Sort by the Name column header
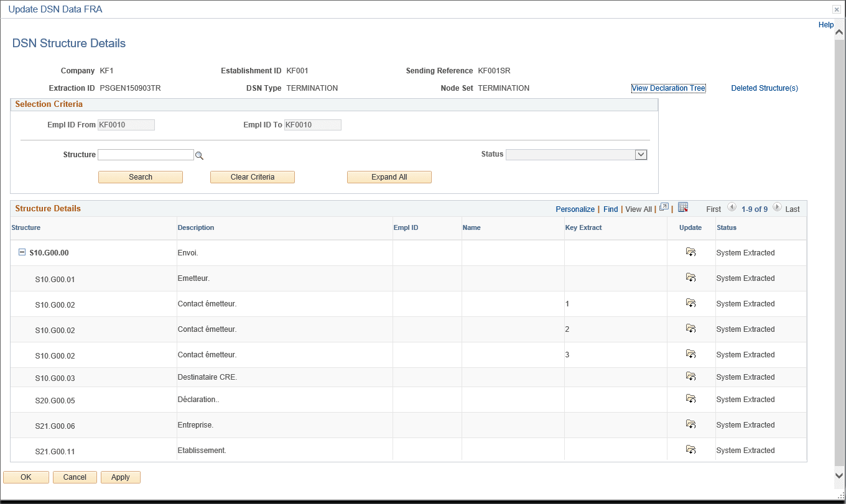Viewport: 846px width, 504px height. 472,227
